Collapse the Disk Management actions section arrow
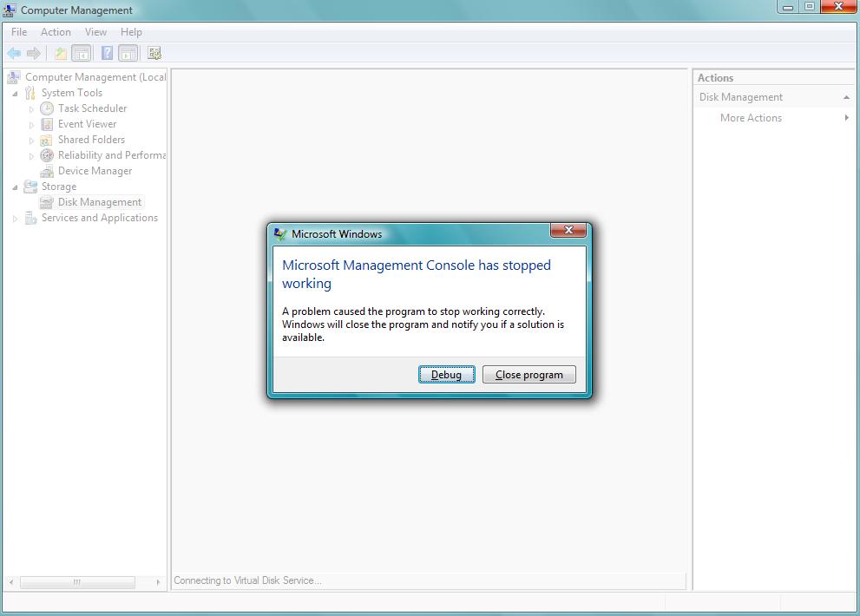Screen dimensions: 860x616 click(846, 97)
